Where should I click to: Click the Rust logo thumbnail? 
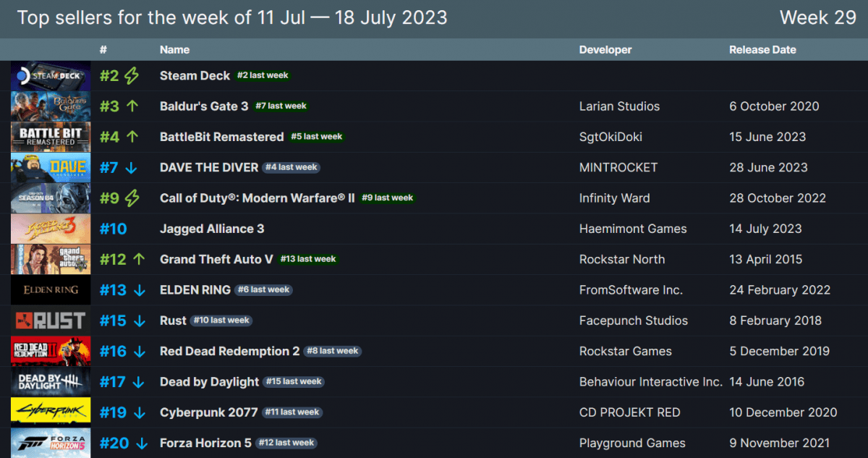51,321
